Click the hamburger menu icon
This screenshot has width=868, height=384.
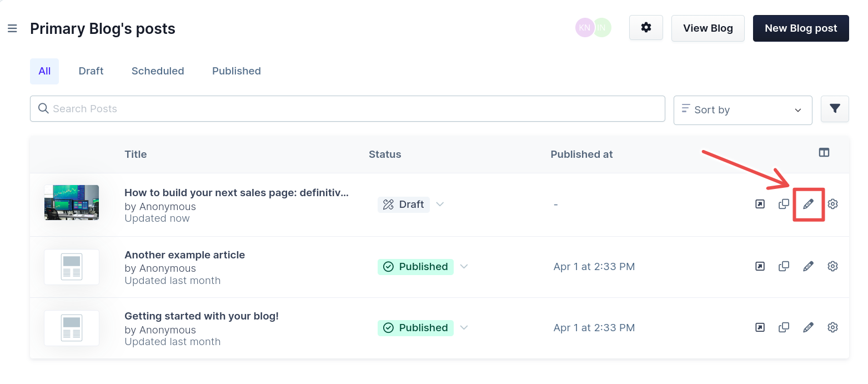tap(12, 28)
